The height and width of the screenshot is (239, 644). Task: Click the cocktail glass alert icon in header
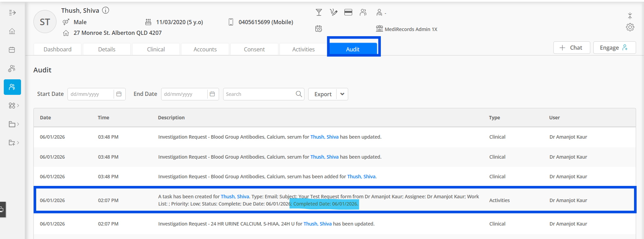point(319,13)
